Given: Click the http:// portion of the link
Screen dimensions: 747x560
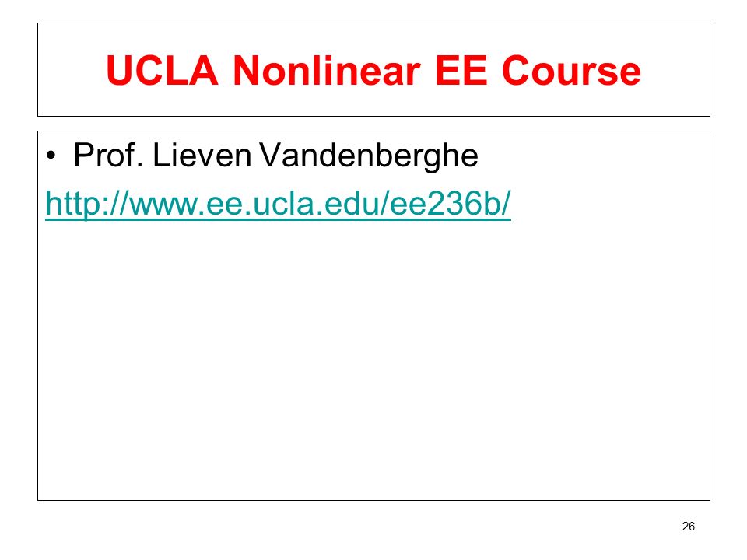Looking at the screenshot, I should pos(86,204).
